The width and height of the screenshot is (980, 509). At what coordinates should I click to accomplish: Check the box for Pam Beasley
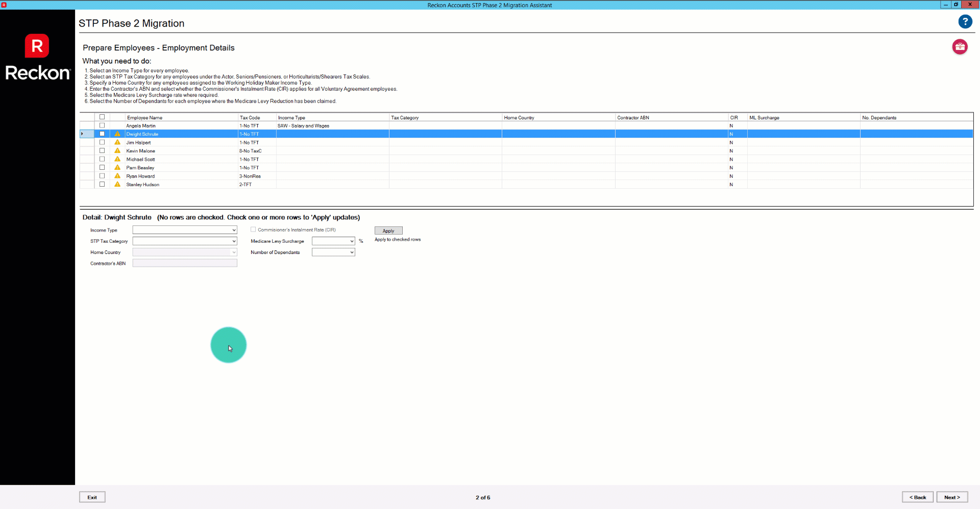102,167
